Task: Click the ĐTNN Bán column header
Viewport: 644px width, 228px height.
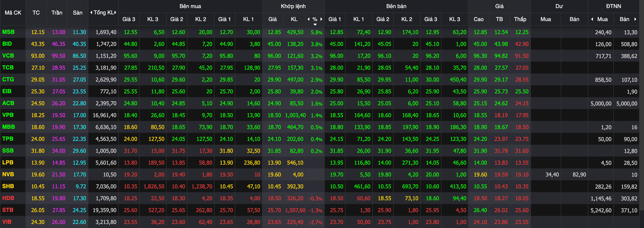Action: pyautogui.click(x=624, y=19)
